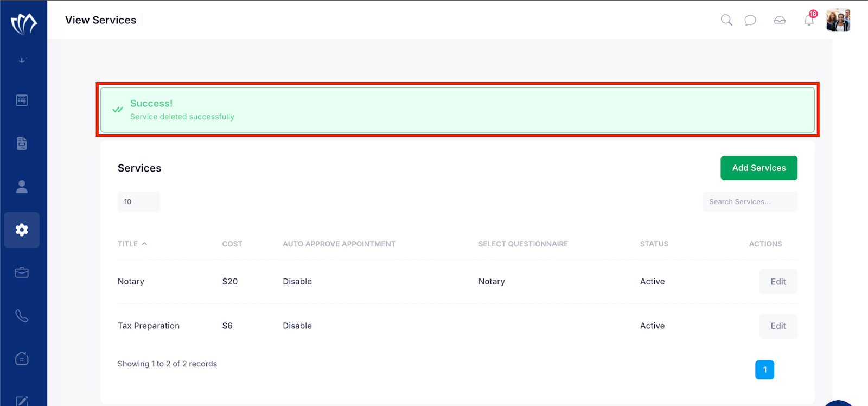
Task: Open the chat bubble icon in header
Action: pyautogui.click(x=750, y=20)
